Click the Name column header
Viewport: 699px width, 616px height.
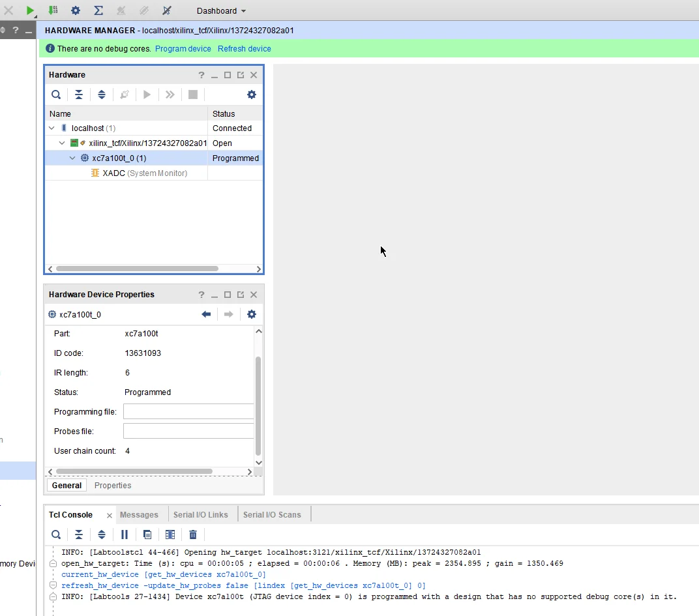pyautogui.click(x=126, y=113)
